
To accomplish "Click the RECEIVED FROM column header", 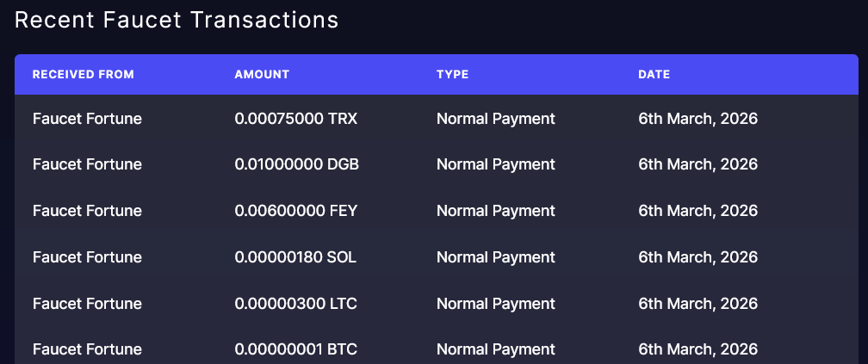I will click(x=84, y=75).
